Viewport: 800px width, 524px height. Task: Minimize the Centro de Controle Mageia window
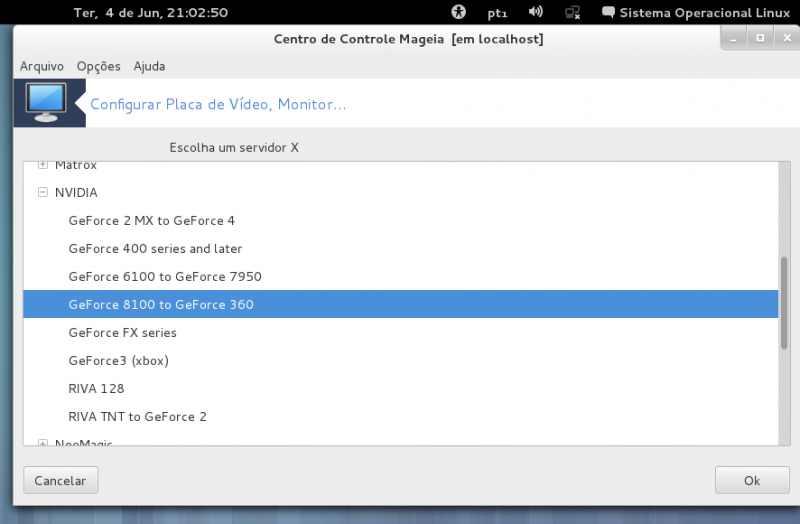pos(734,38)
